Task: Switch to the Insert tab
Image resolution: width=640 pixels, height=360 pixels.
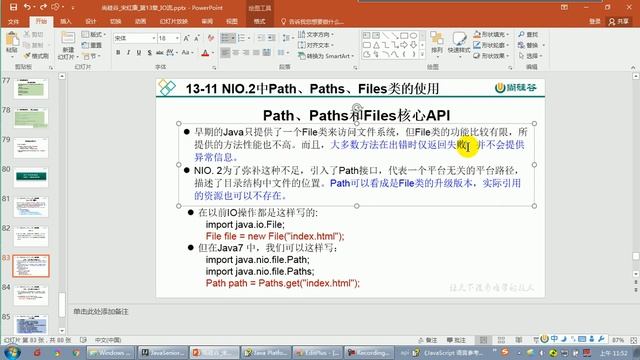Action: 66,21
